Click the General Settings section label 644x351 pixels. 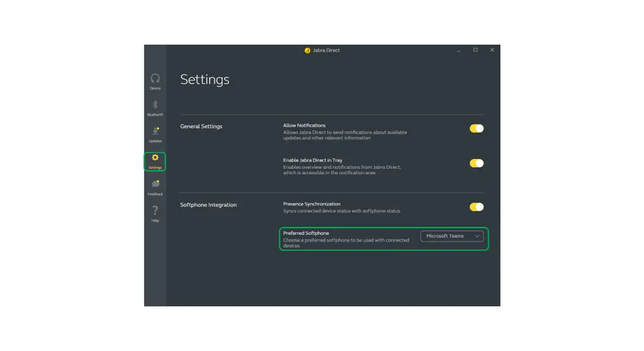tap(201, 126)
